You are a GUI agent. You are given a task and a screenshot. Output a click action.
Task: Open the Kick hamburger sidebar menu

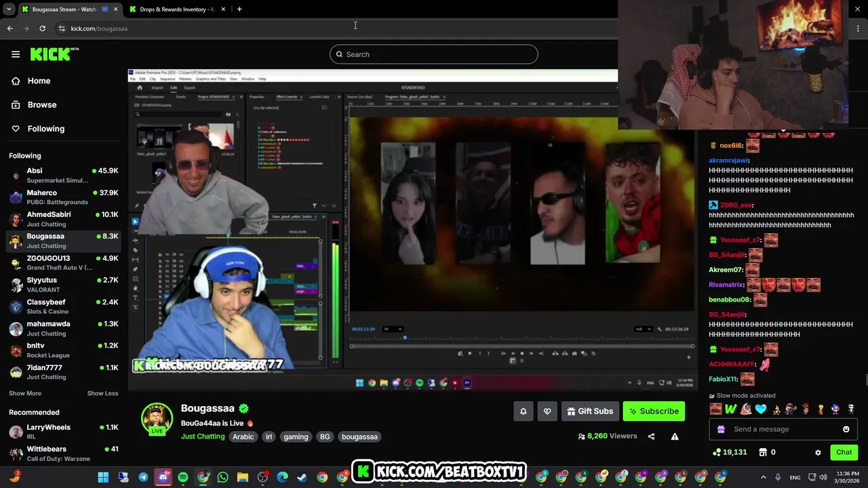(16, 54)
